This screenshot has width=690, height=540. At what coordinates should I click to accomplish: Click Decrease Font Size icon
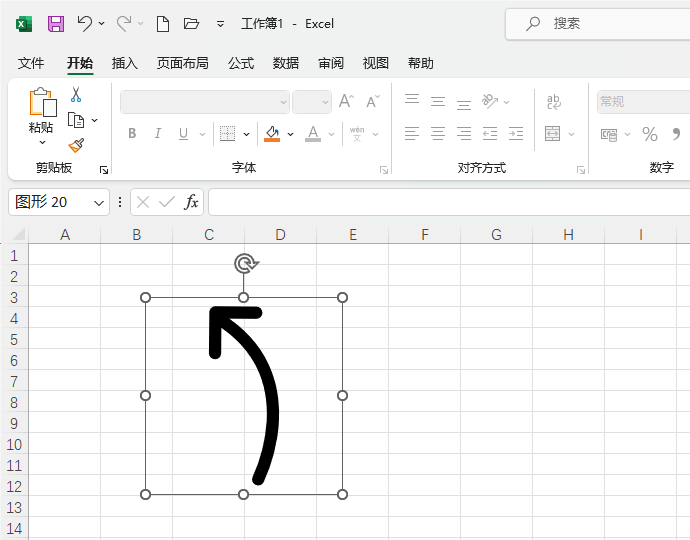pyautogui.click(x=373, y=101)
